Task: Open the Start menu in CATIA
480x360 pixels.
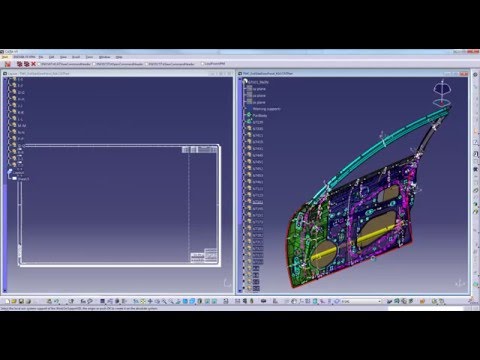Action: tap(5, 57)
